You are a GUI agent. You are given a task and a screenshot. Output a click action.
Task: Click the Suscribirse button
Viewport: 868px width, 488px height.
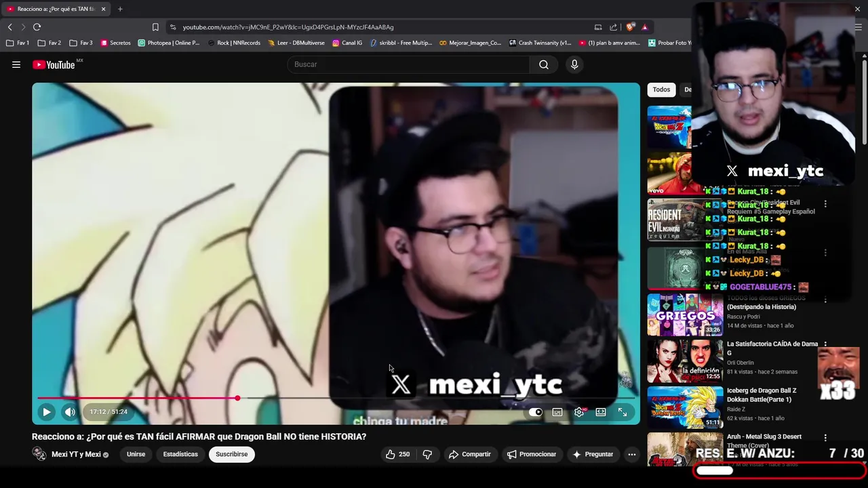tap(232, 454)
